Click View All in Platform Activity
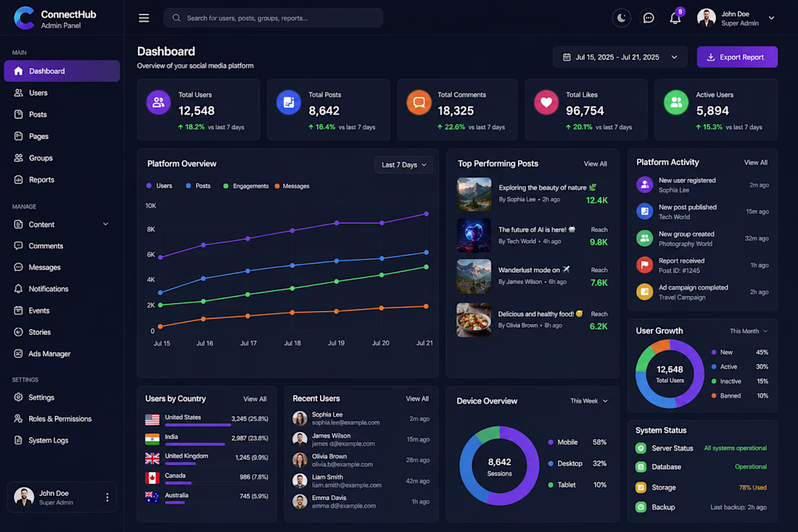The width and height of the screenshot is (798, 532). click(755, 162)
